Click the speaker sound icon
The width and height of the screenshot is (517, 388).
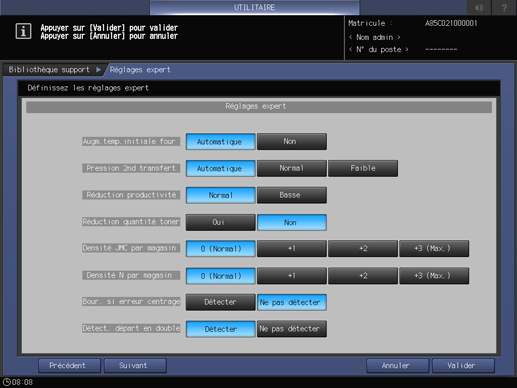[x=479, y=7]
